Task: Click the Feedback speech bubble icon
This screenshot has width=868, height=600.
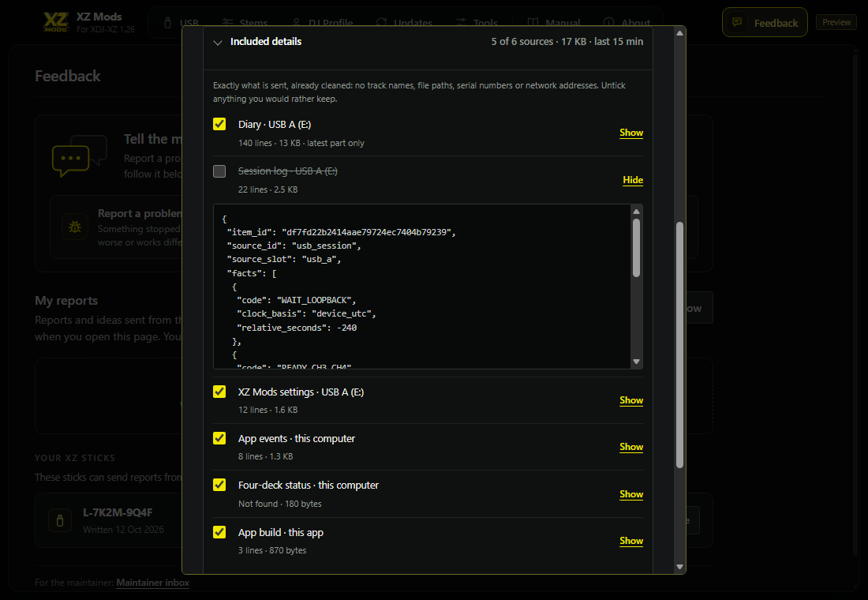Action: [737, 22]
